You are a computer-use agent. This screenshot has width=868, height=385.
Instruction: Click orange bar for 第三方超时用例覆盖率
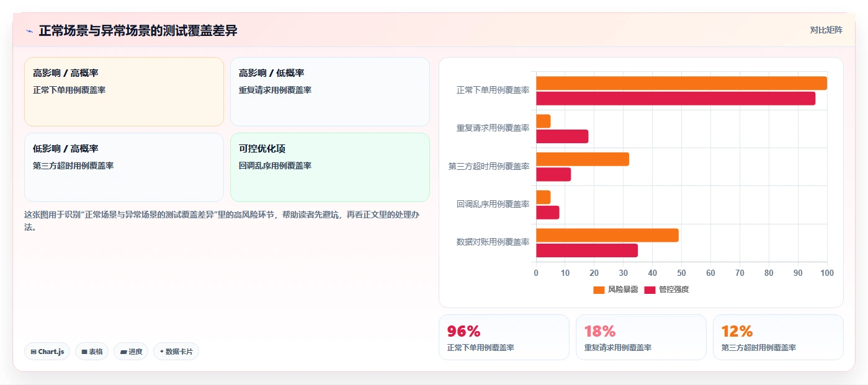click(x=583, y=159)
